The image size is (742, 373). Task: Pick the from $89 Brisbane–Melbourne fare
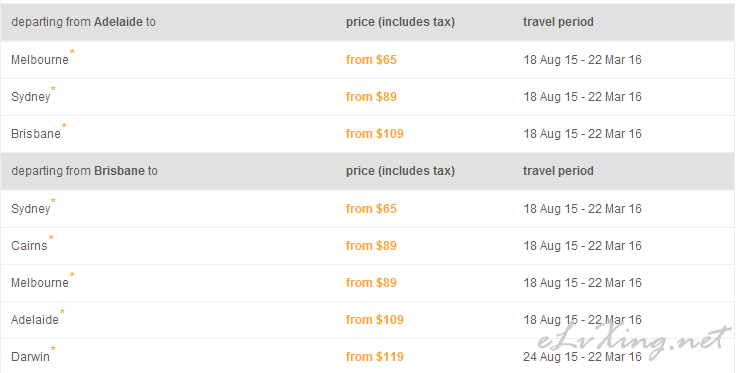(371, 283)
